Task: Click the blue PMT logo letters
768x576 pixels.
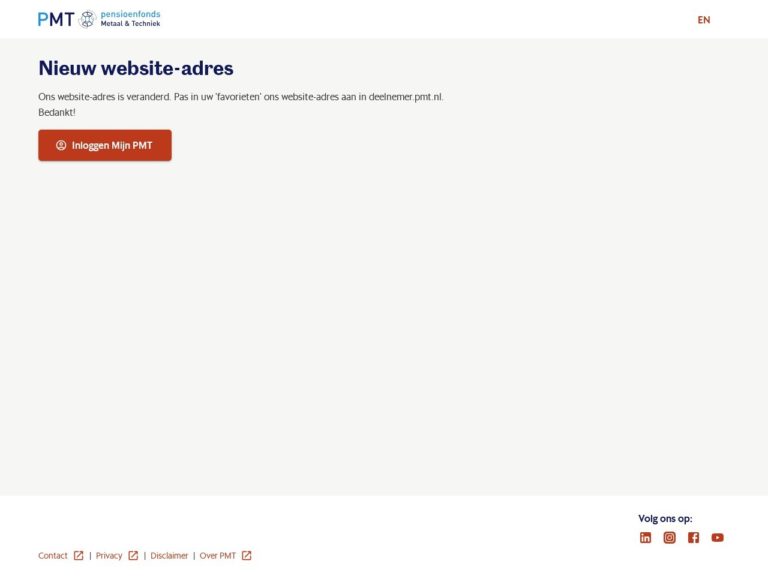Action: [x=56, y=19]
